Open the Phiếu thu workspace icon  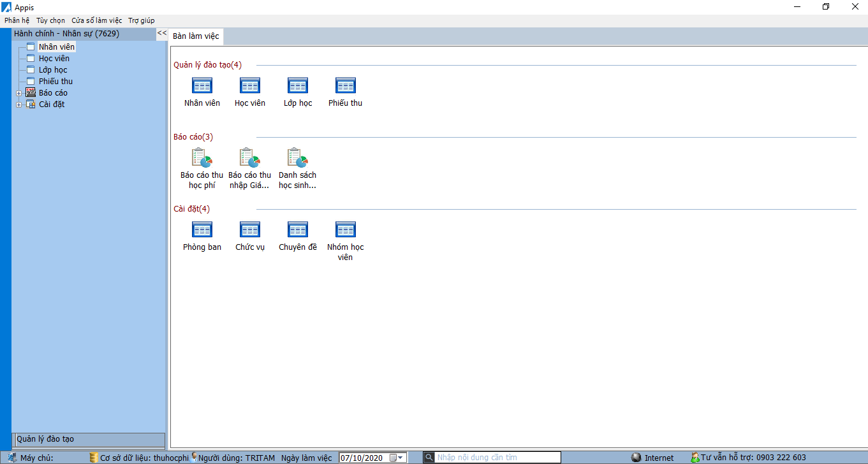[346, 85]
